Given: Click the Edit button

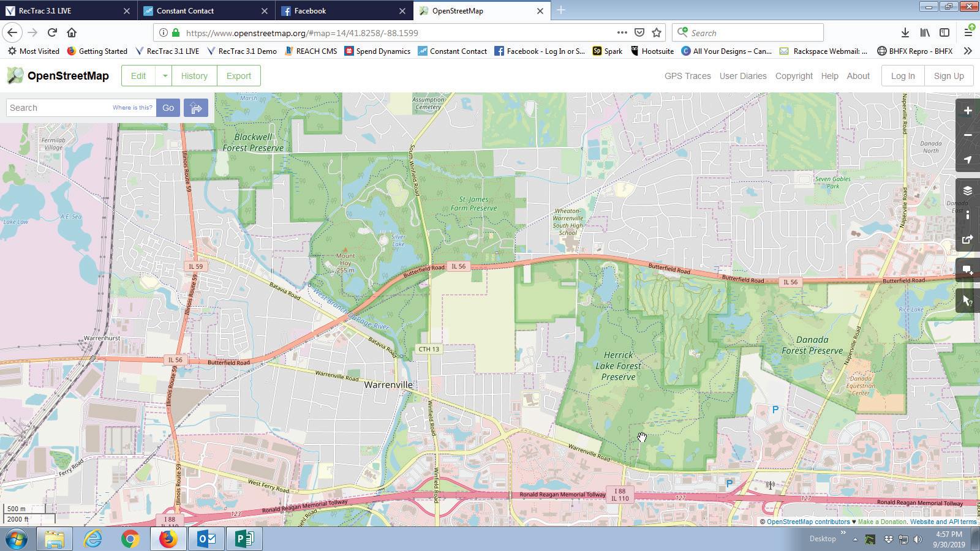Looking at the screenshot, I should pyautogui.click(x=138, y=76).
